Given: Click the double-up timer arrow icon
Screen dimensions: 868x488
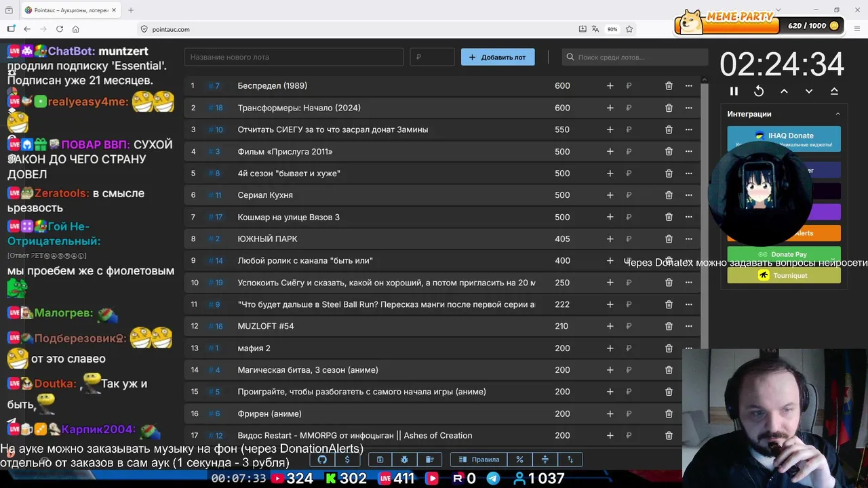Looking at the screenshot, I should coord(834,91).
